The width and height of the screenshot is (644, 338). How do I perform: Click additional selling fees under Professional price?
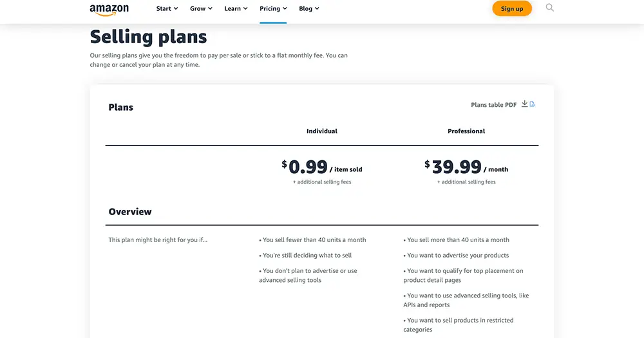[466, 182]
